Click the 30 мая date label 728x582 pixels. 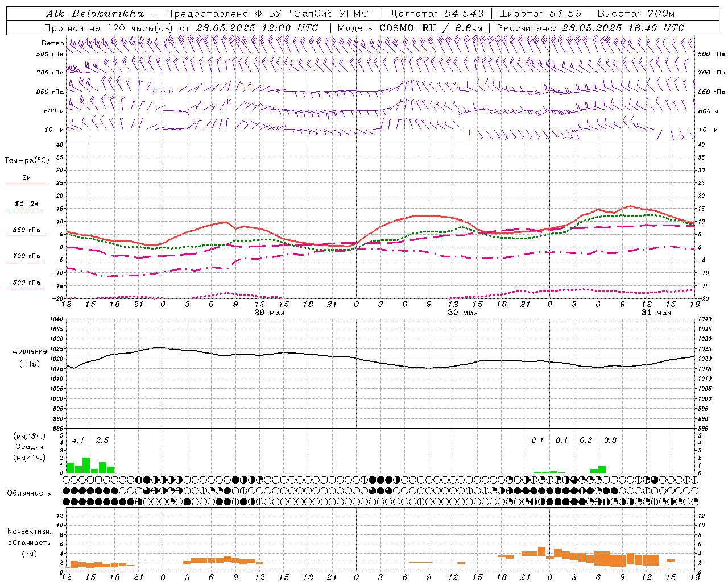tap(463, 313)
